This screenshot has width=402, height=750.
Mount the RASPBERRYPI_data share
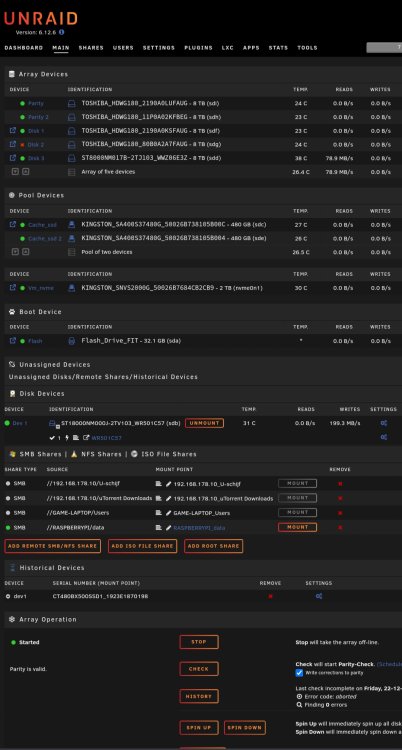click(297, 528)
